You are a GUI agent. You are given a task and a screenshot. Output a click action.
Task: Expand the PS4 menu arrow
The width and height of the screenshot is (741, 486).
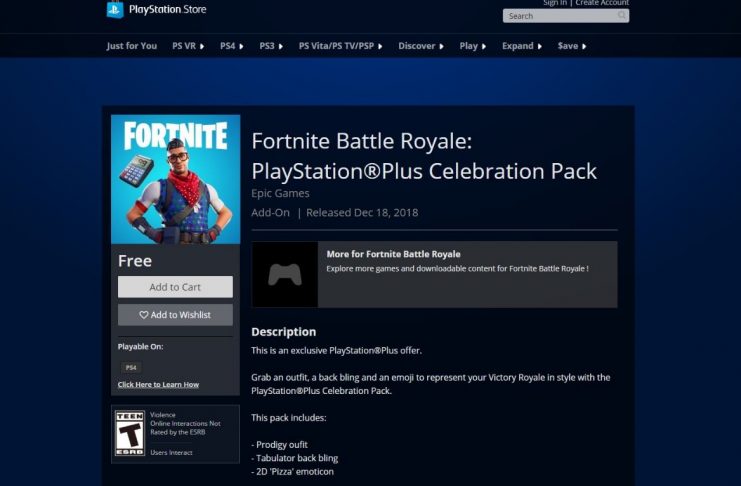(x=241, y=46)
